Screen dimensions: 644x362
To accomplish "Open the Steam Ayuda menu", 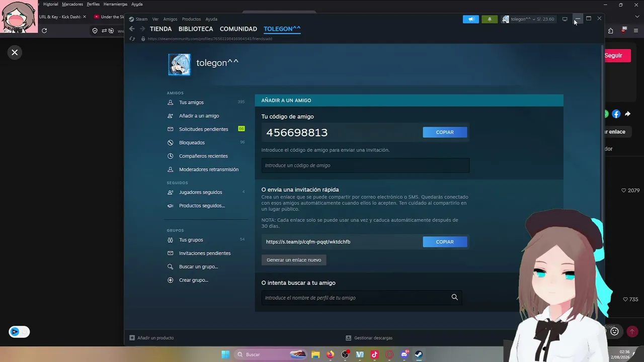I will click(x=211, y=19).
